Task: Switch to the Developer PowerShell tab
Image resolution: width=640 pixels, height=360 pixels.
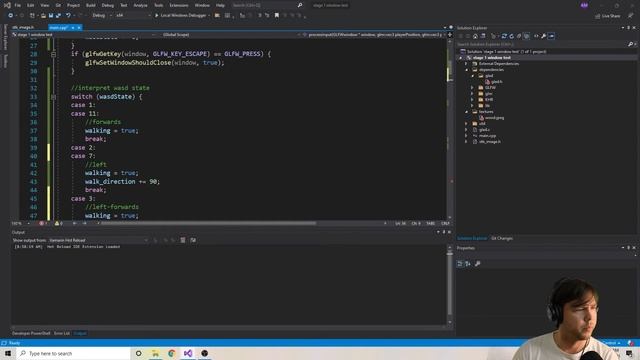Action: click(x=31, y=333)
